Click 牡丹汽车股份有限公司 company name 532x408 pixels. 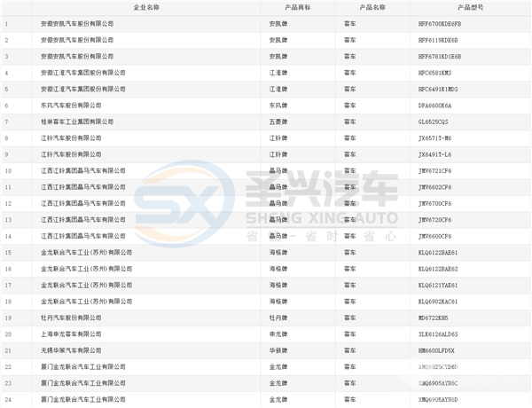[x=73, y=318]
